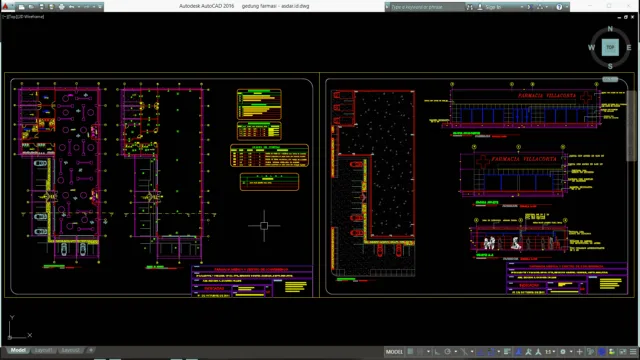Screen dimensions: 640x360
Task: Click the auto-scale annotation icon
Action: (528, 352)
